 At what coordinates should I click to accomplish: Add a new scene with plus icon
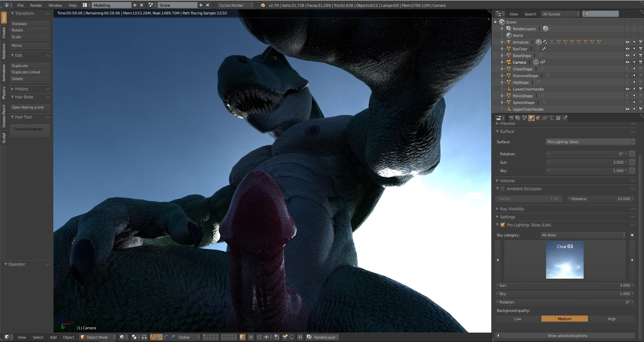point(201,5)
